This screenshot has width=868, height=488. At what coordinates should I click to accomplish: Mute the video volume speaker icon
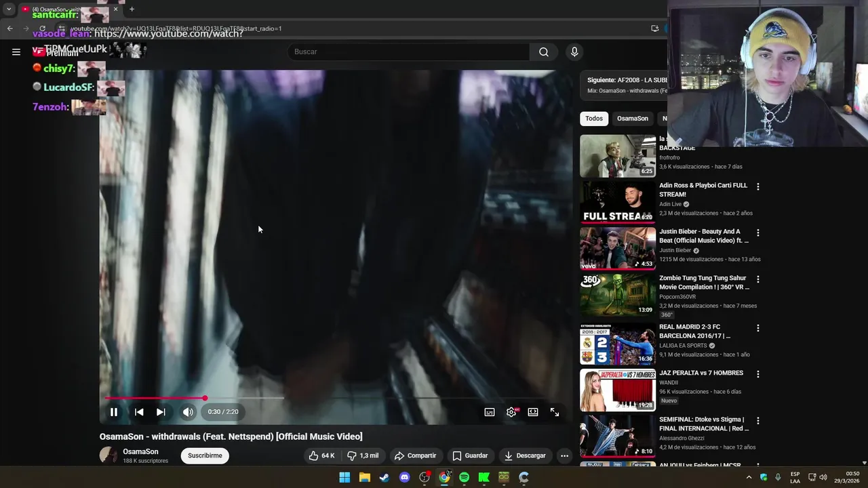[x=188, y=412]
